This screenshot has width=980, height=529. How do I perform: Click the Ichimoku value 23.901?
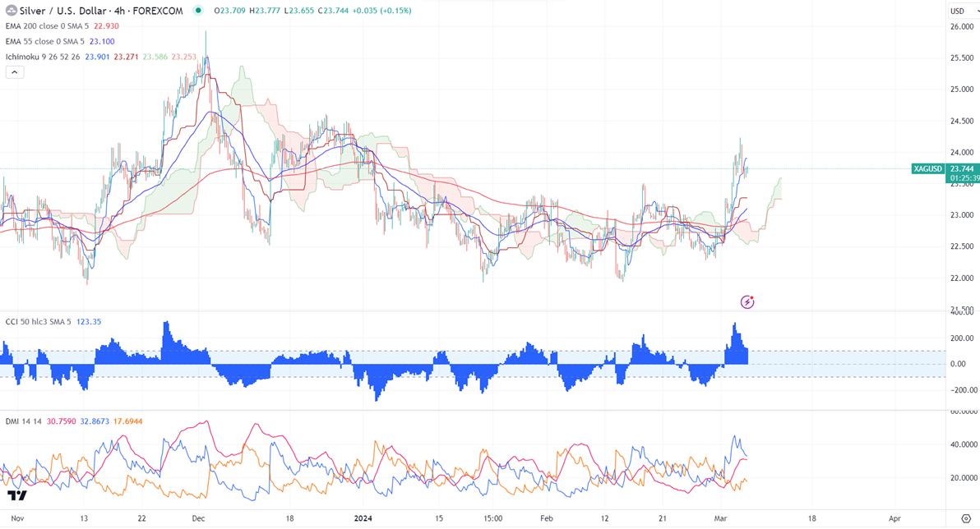98,57
